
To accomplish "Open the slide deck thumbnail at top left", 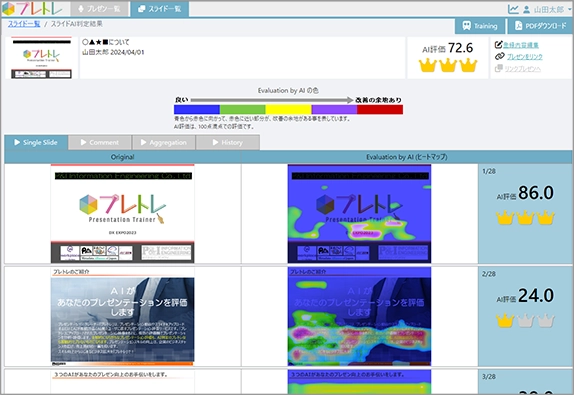I will click(41, 58).
